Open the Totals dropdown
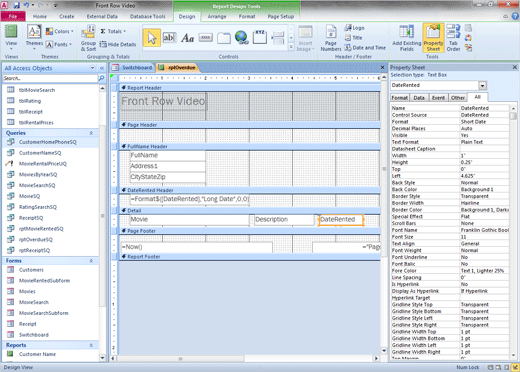 pos(113,31)
